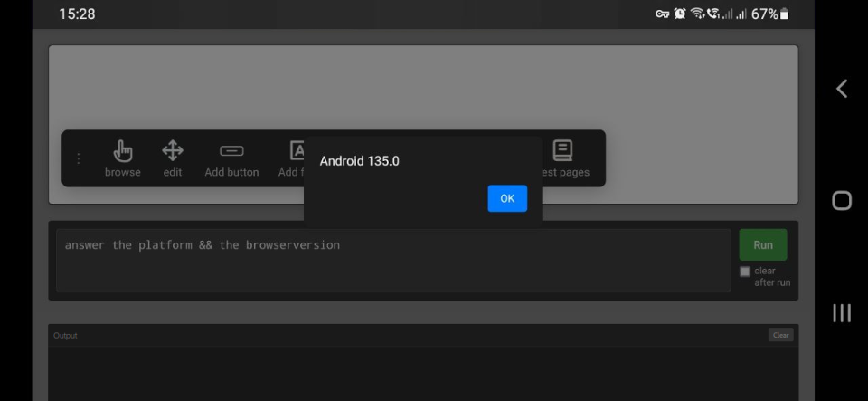Tap the battery icon in status bar
868x401 pixels.
[x=784, y=14]
